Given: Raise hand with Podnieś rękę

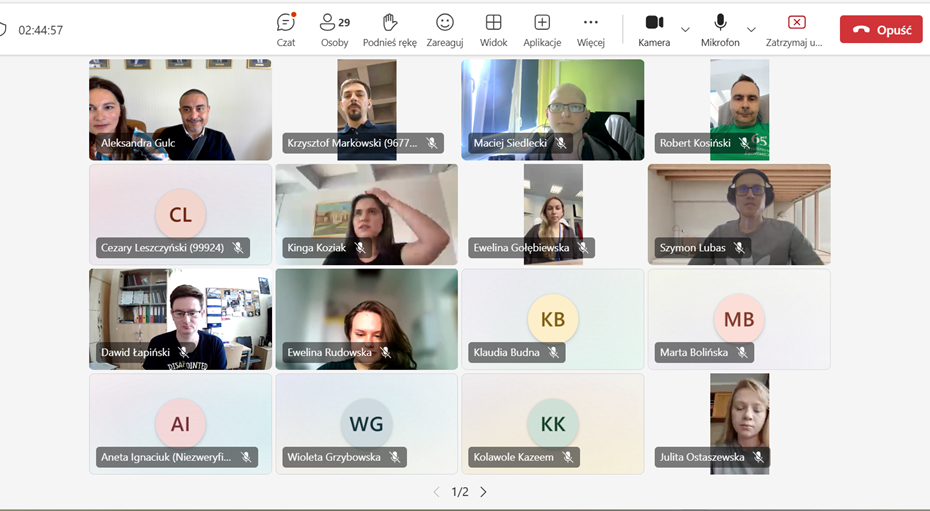Looking at the screenshot, I should tap(390, 29).
